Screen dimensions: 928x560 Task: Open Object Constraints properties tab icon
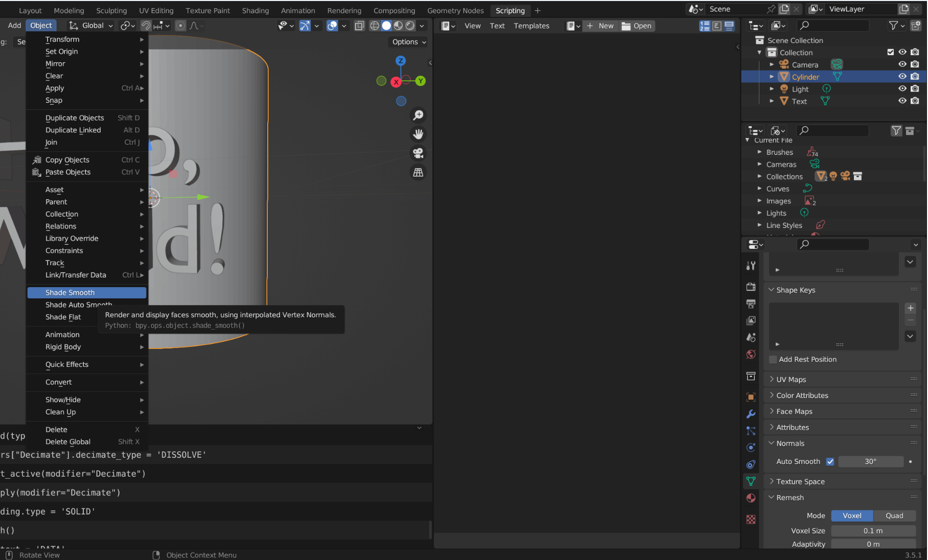coord(751,464)
